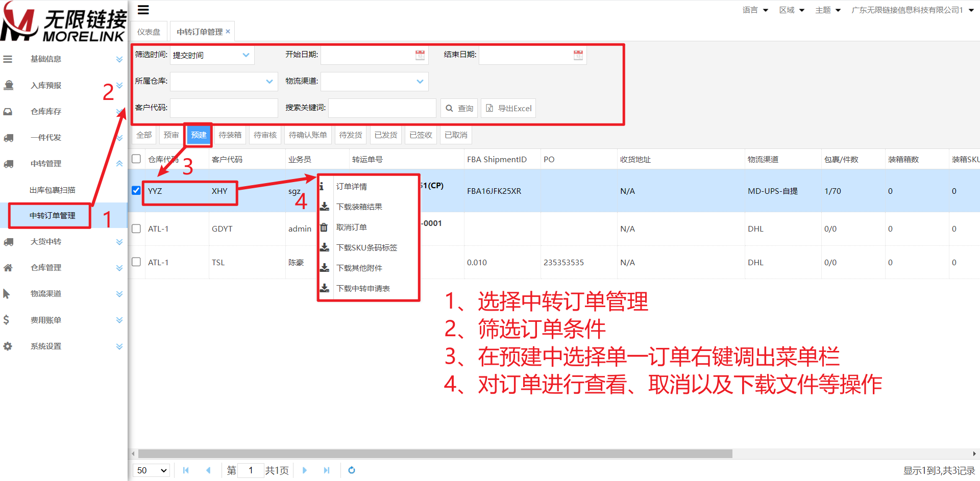Select the 全部 status tab
The image size is (980, 481).
click(x=144, y=135)
